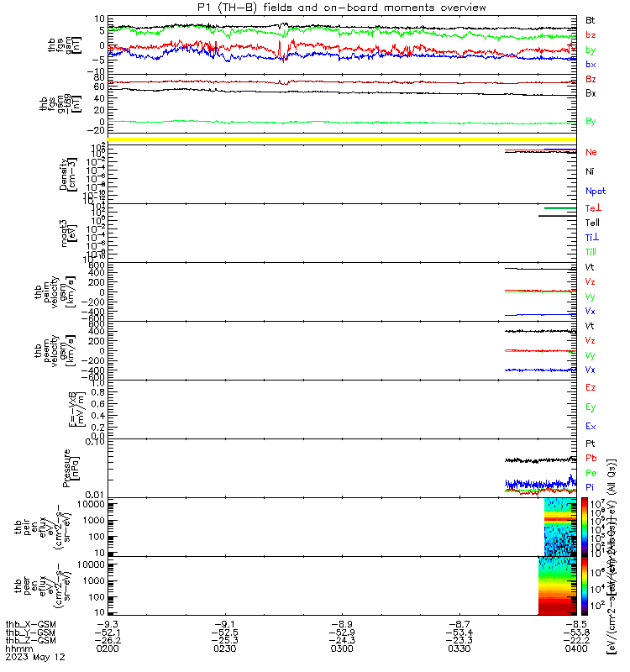Click the black "Bt" legend label
Screen dimensions: 630x672
pyautogui.click(x=591, y=20)
